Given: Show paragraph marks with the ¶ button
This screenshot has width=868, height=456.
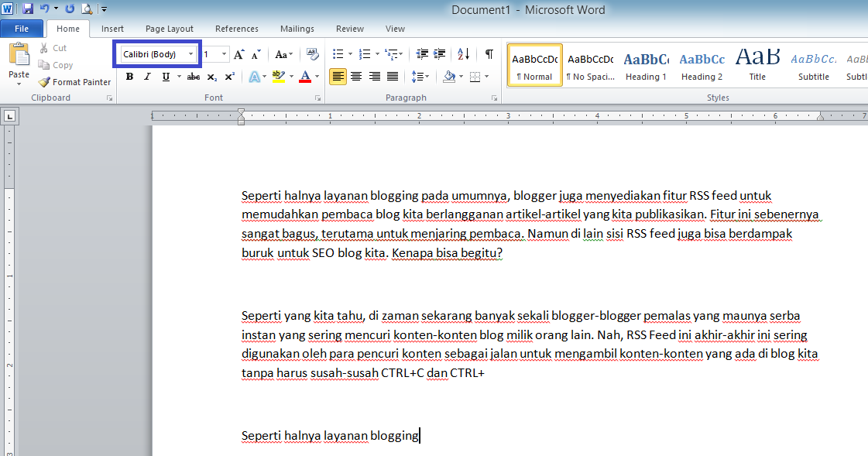Looking at the screenshot, I should tap(488, 54).
